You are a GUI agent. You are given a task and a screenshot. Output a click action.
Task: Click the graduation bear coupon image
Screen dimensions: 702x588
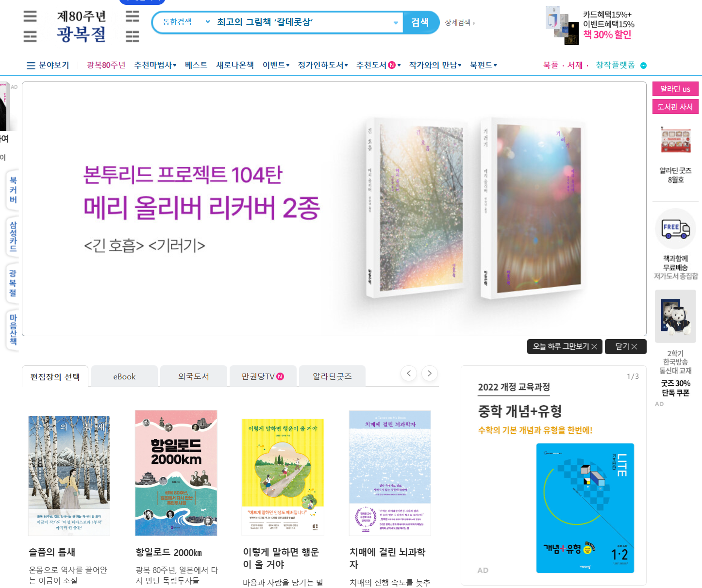[675, 316]
